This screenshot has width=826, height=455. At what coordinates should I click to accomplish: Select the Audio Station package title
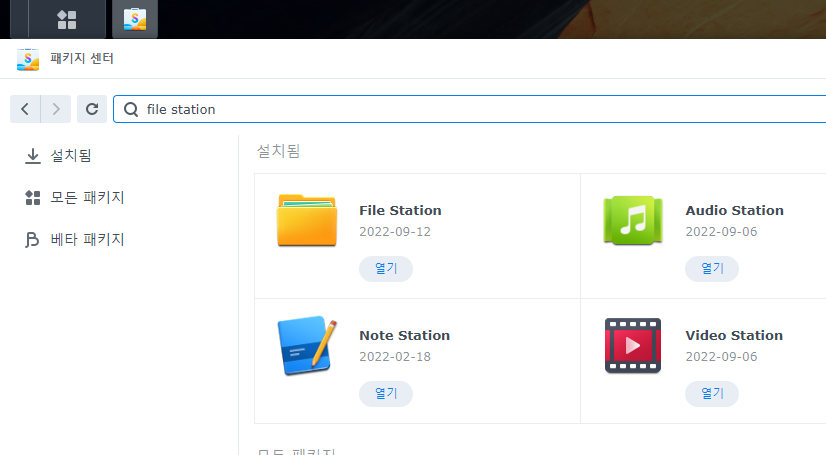734,211
